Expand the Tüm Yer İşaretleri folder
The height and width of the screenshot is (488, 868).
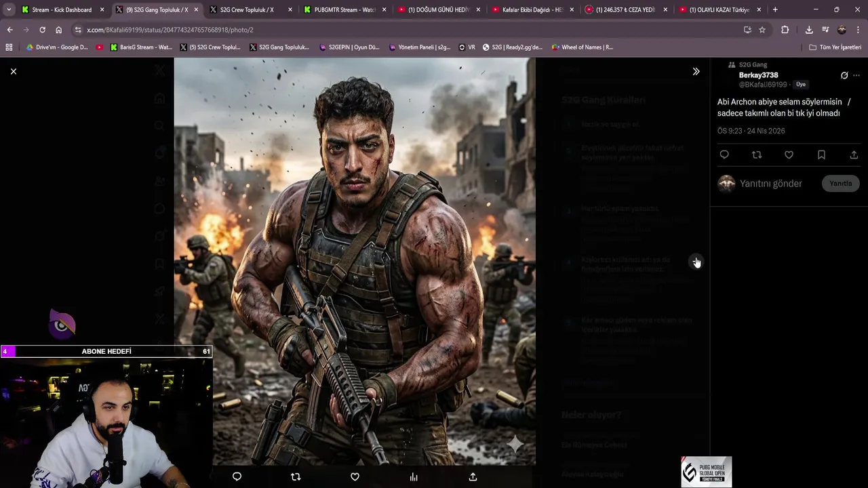tap(835, 47)
